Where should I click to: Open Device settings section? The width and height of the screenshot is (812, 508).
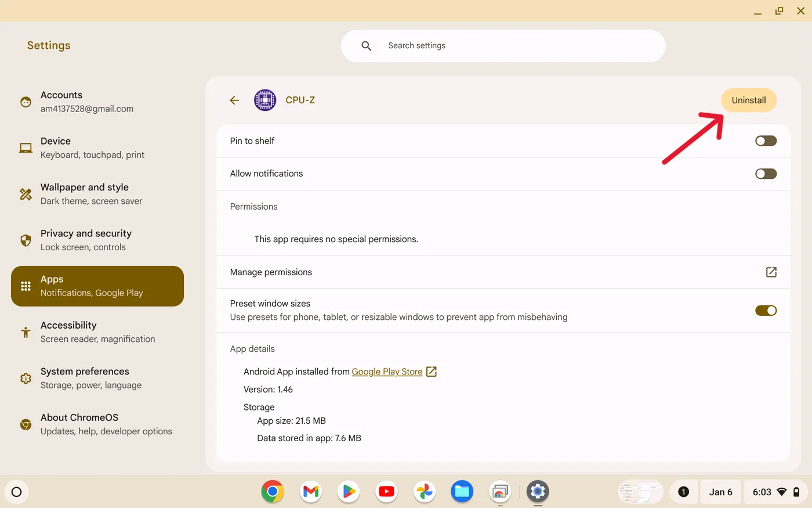pyautogui.click(x=97, y=148)
